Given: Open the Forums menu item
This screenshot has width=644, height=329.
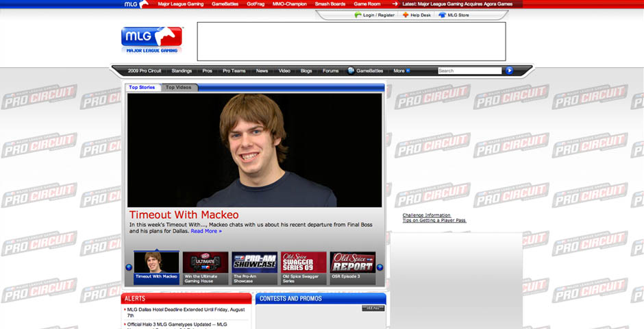Looking at the screenshot, I should [331, 71].
